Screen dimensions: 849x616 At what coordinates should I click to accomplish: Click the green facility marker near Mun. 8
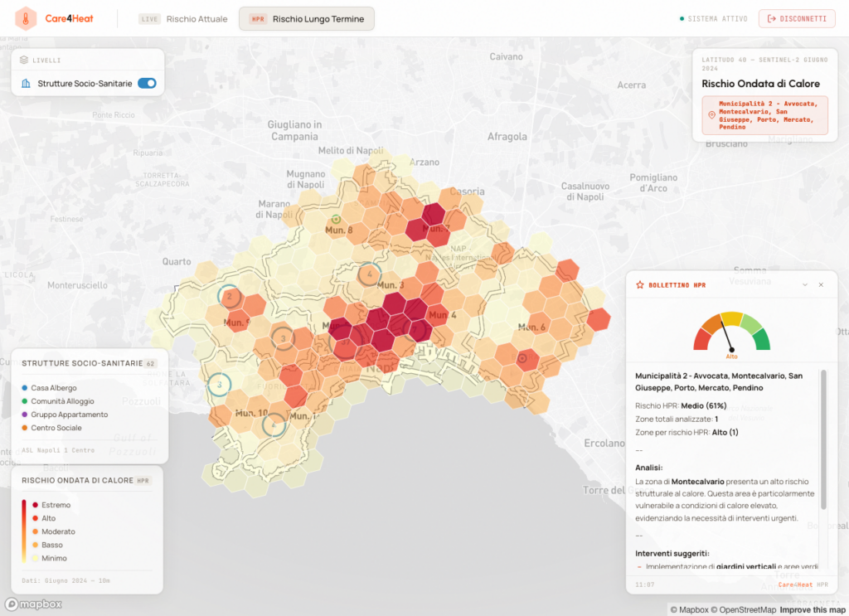pos(337,219)
